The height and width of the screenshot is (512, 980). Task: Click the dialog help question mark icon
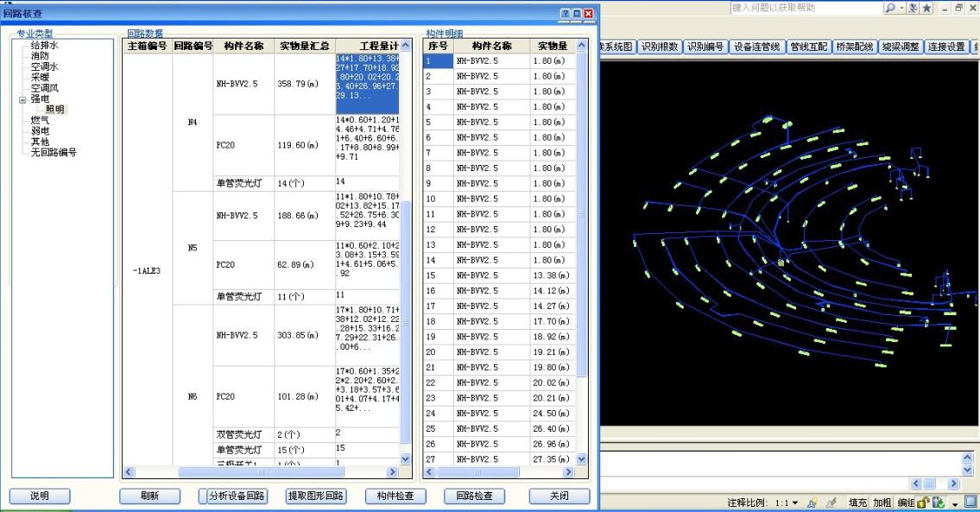coord(565,13)
